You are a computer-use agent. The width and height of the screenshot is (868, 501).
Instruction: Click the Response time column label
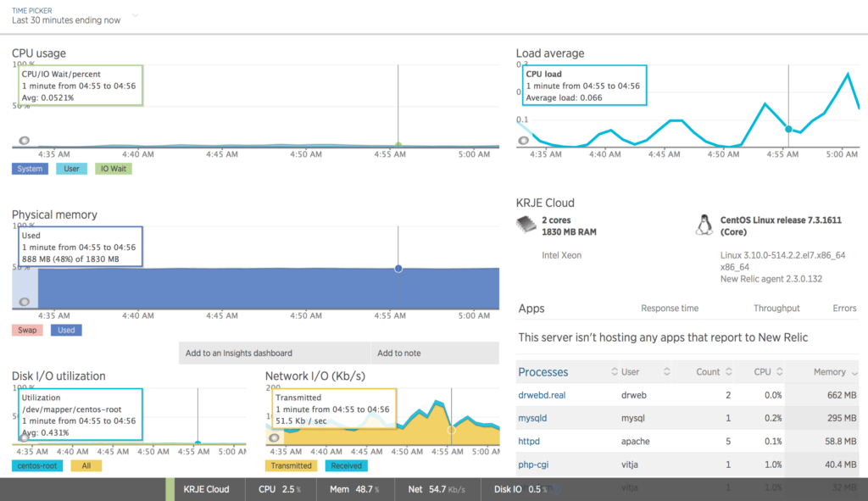click(x=670, y=309)
